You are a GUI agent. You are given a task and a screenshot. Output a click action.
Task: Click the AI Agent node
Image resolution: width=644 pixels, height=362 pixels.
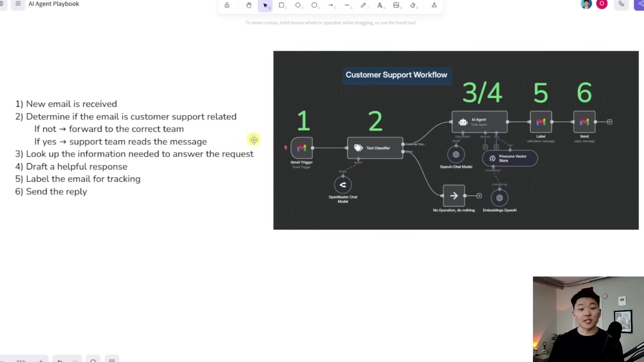coord(479,122)
